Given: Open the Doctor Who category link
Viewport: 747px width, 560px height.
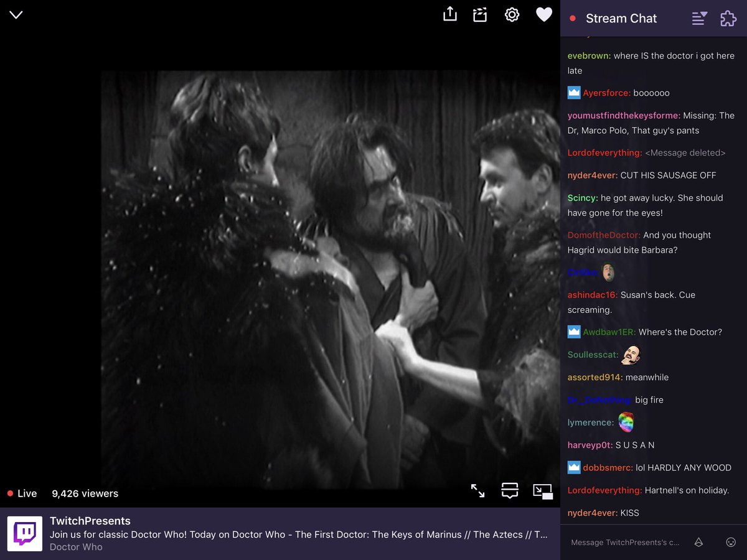Looking at the screenshot, I should point(76,547).
